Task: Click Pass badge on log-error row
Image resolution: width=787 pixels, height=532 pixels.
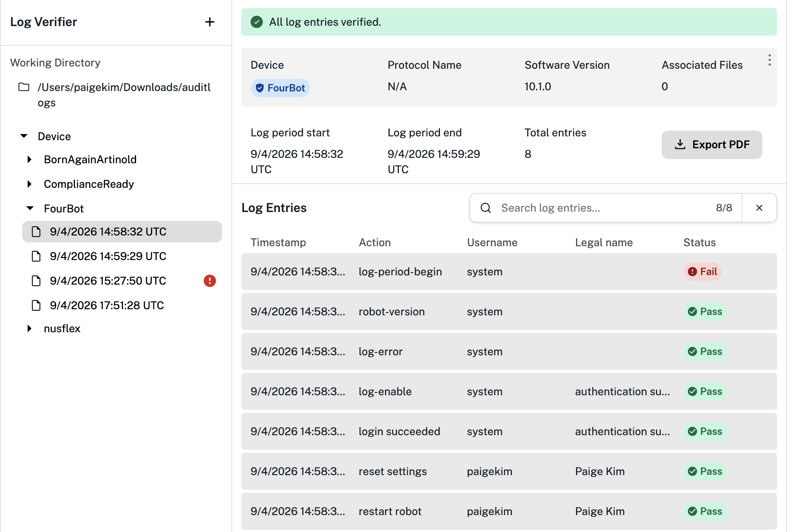Action: coord(705,351)
